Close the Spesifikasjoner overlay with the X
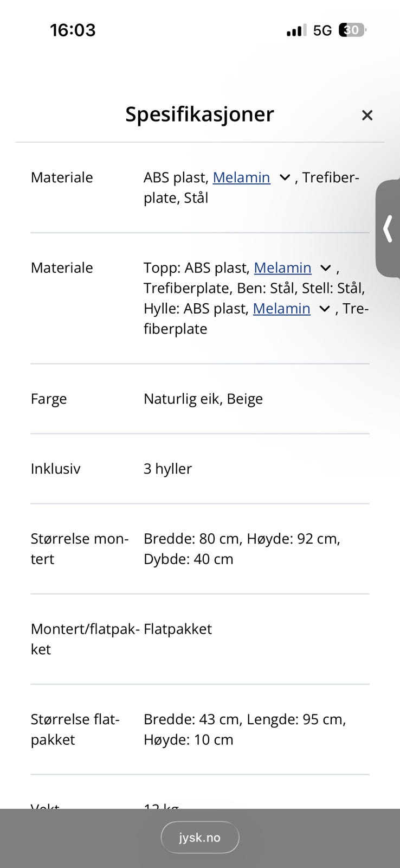The height and width of the screenshot is (868, 400). click(x=367, y=115)
